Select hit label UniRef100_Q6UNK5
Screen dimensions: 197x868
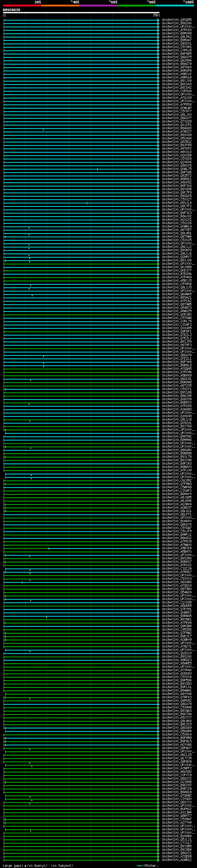click(x=177, y=294)
